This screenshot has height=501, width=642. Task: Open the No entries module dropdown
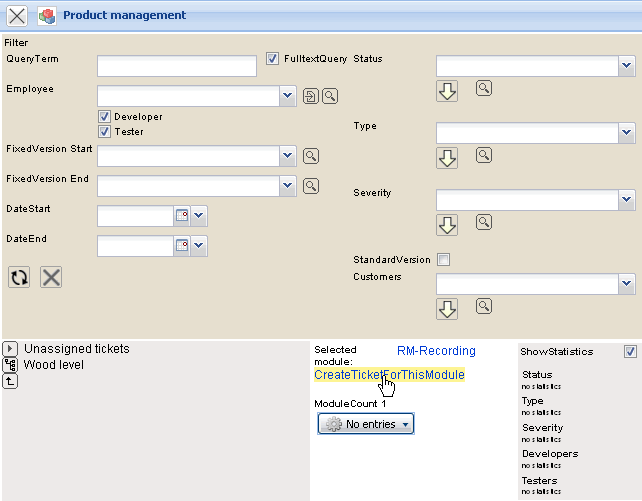click(366, 425)
